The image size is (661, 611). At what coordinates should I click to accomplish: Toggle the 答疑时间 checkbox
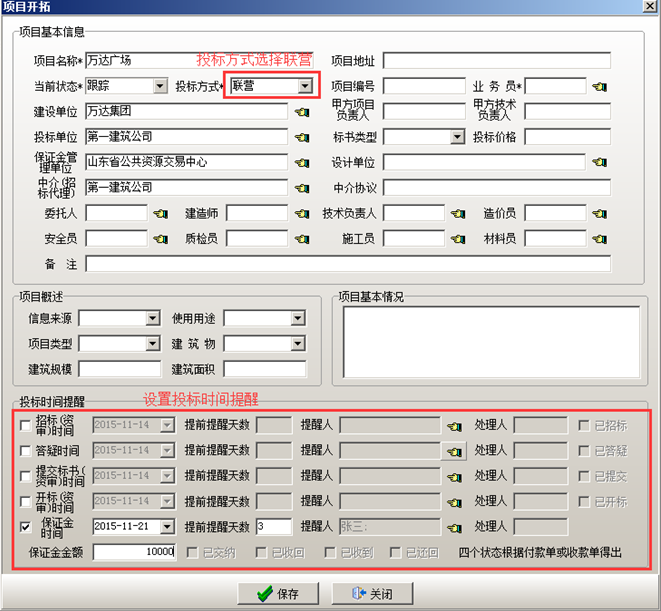[x=25, y=451]
